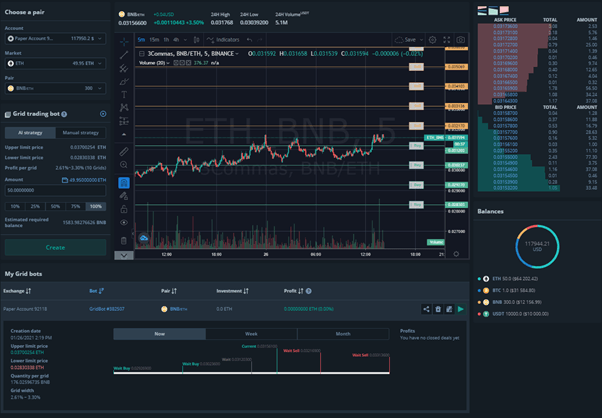
Task: Select the trend line drawing tool
Action: tap(124, 55)
